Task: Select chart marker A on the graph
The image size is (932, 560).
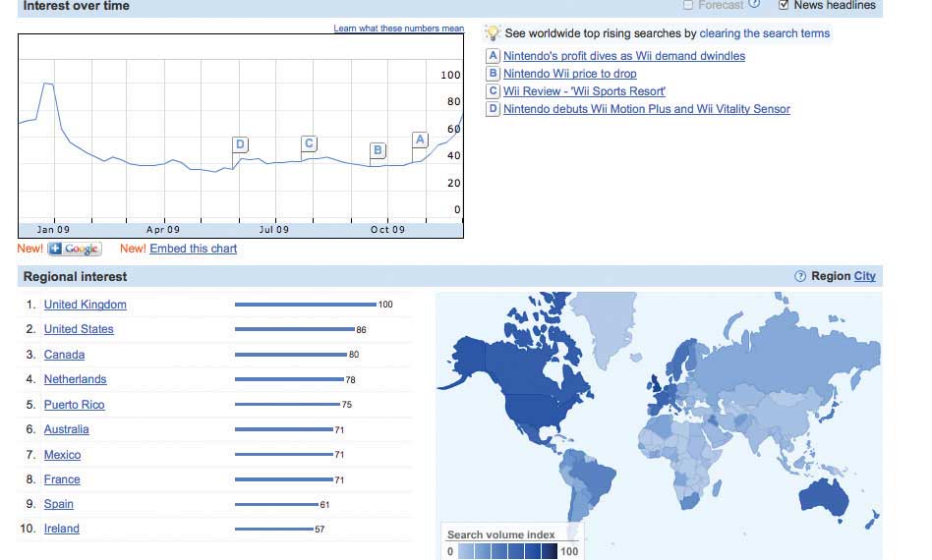Action: pyautogui.click(x=420, y=140)
